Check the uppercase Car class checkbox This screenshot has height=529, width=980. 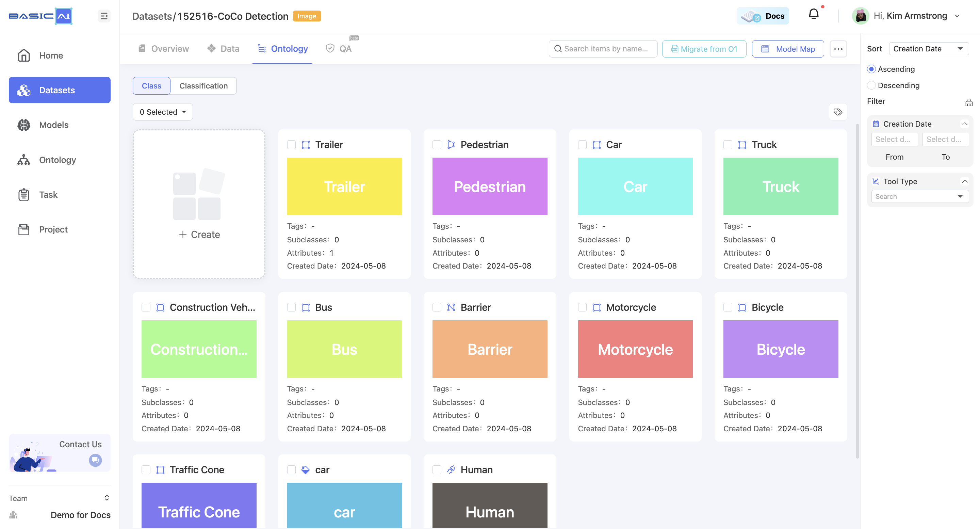[x=582, y=145]
